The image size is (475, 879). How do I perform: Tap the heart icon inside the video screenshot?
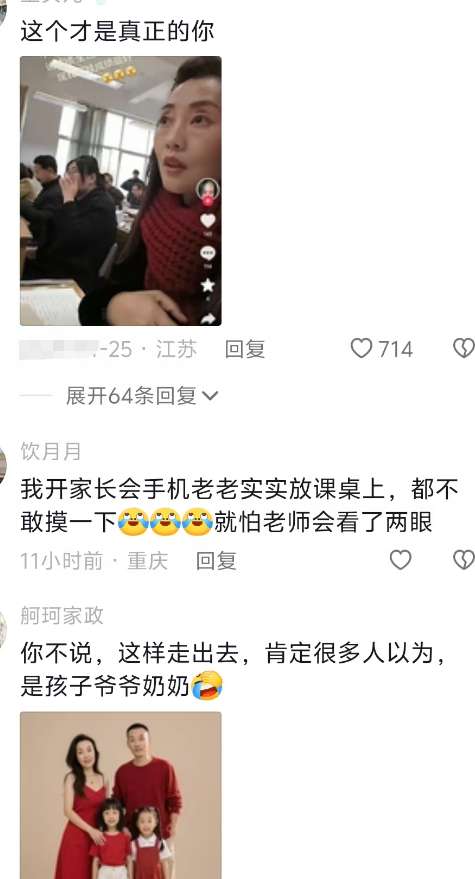click(208, 220)
